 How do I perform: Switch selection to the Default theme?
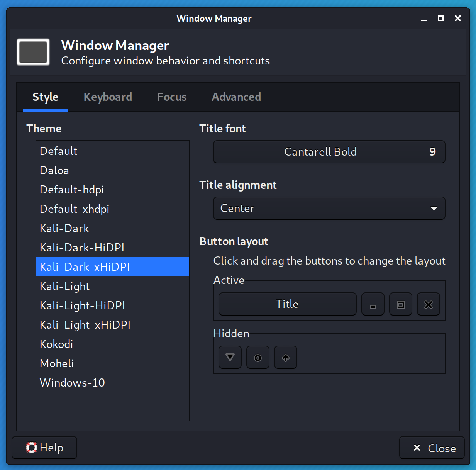58,151
